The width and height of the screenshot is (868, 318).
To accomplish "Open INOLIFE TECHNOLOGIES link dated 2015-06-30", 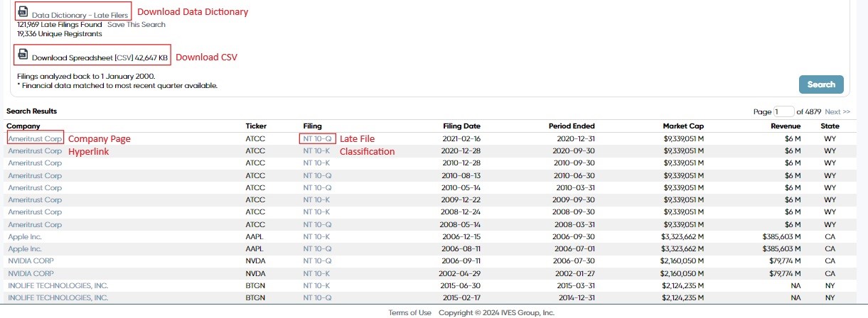I will pos(58,285).
